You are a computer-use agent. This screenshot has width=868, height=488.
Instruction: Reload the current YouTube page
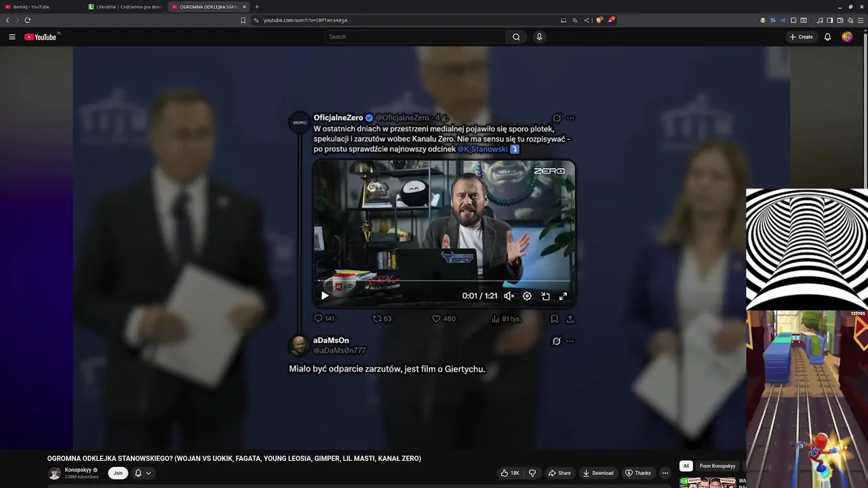28,20
